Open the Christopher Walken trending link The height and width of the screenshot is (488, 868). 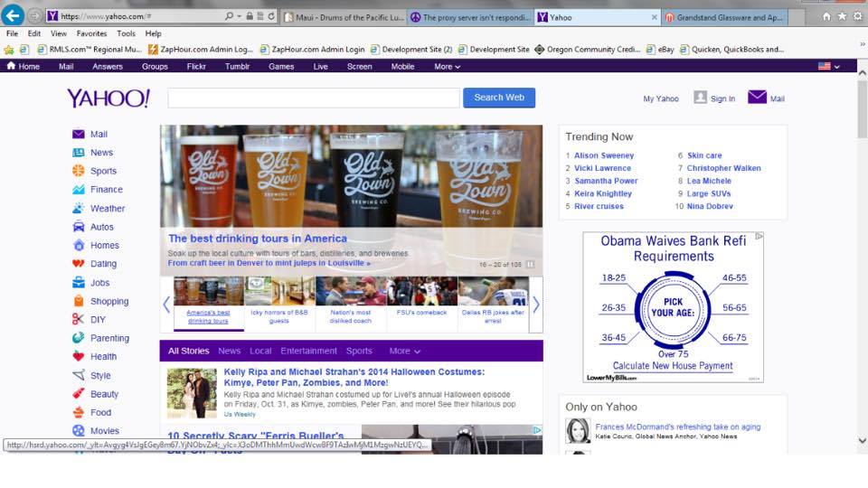click(x=723, y=168)
